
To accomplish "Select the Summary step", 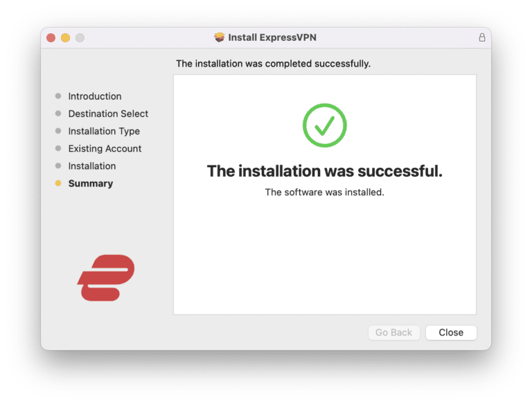I will (x=91, y=184).
